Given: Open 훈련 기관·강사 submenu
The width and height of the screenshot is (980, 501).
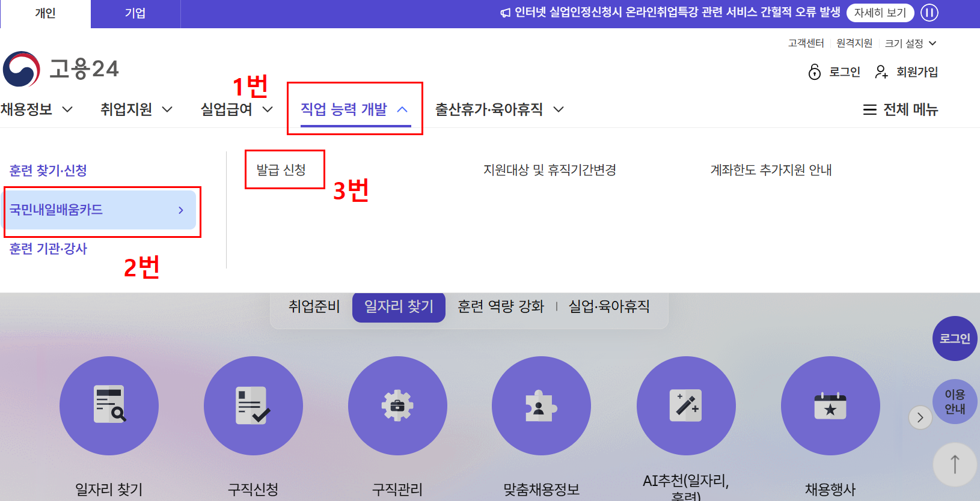Looking at the screenshot, I should [x=48, y=249].
